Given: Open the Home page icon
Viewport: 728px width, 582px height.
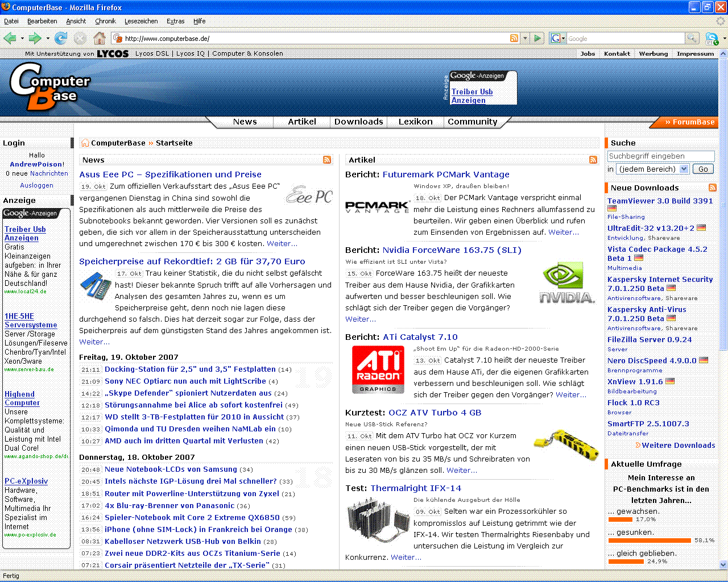Looking at the screenshot, I should coord(100,38).
